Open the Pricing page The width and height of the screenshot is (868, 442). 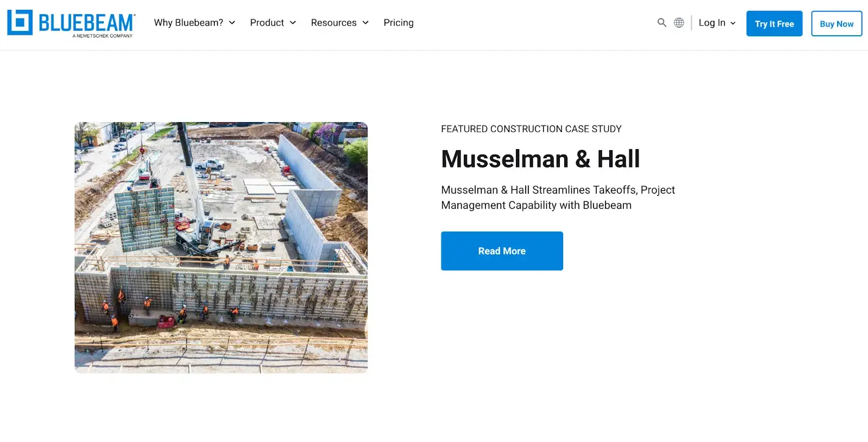pos(399,23)
